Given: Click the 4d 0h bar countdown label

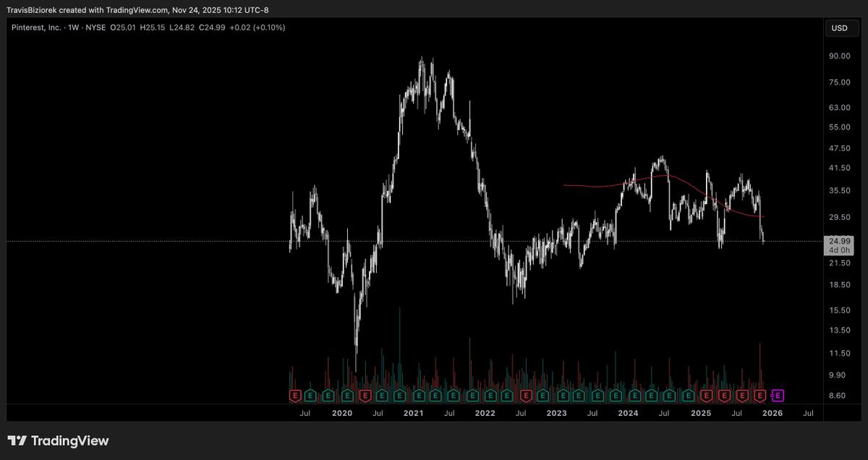Looking at the screenshot, I should pos(841,250).
